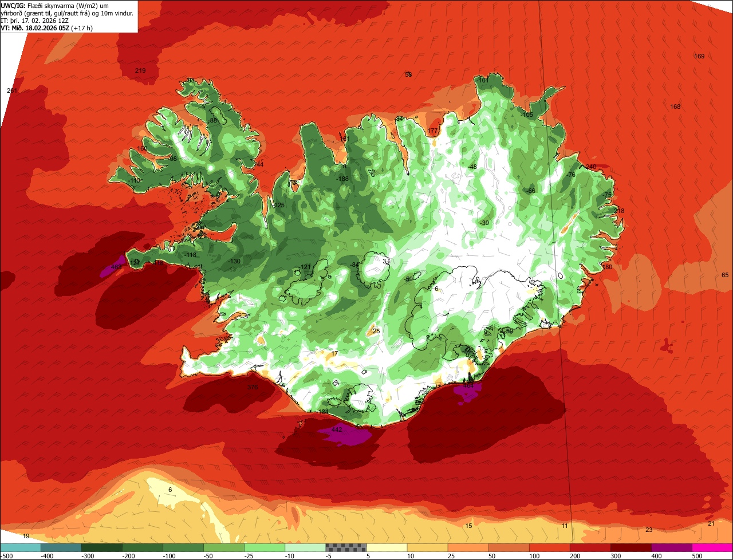
Task: Click the 219 value on the map
Action: tap(140, 70)
